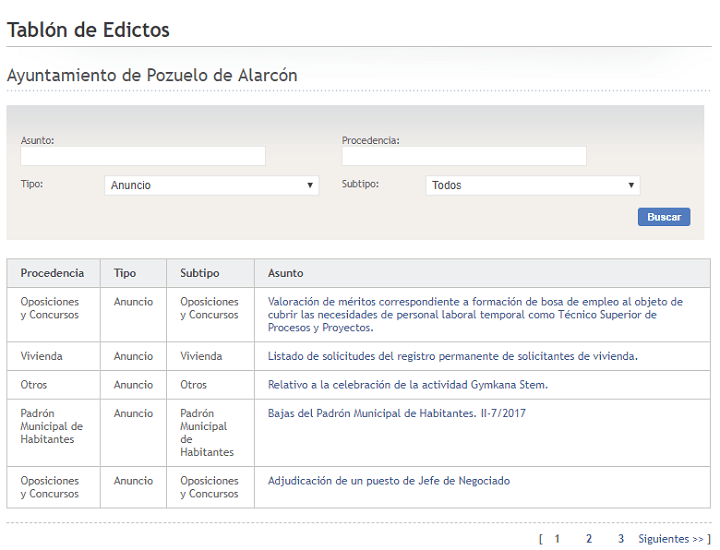720x550 pixels.
Task: Go to results page 2
Action: (589, 539)
